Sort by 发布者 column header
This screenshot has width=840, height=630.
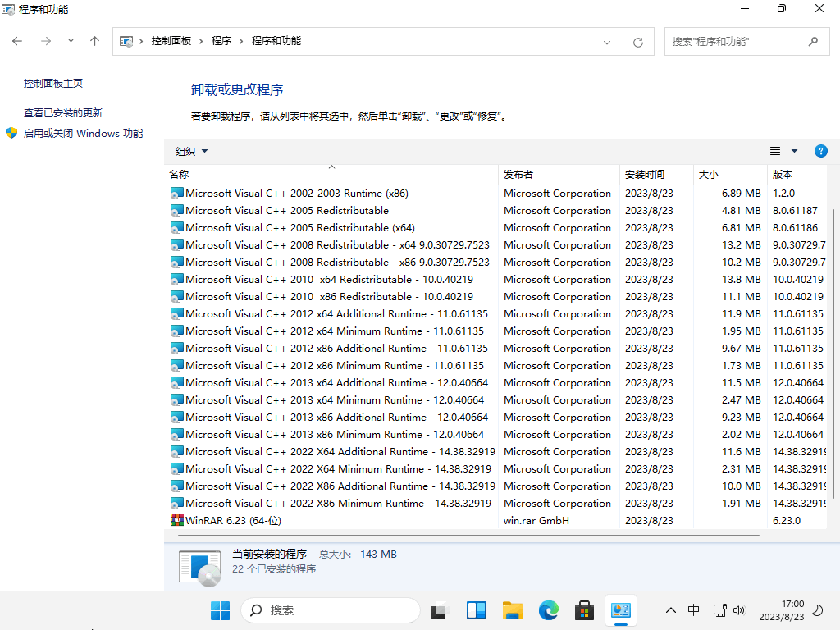click(559, 175)
